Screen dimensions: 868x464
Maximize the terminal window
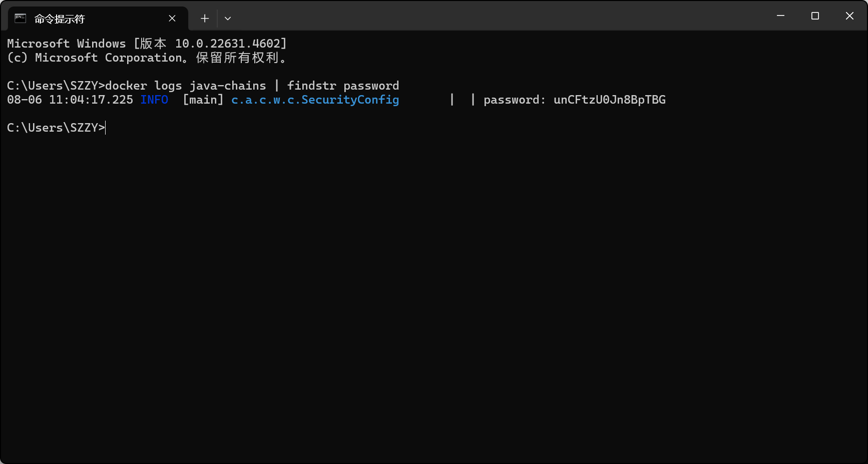tap(815, 16)
